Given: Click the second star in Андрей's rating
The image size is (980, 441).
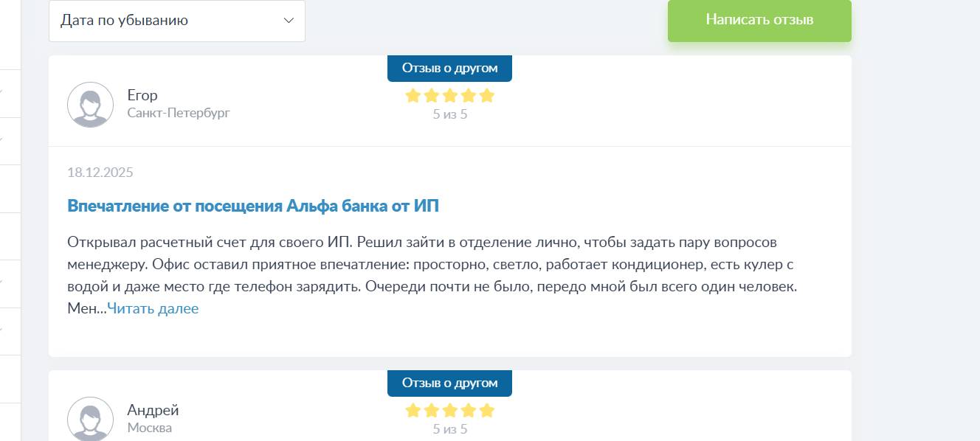Looking at the screenshot, I should point(432,411).
